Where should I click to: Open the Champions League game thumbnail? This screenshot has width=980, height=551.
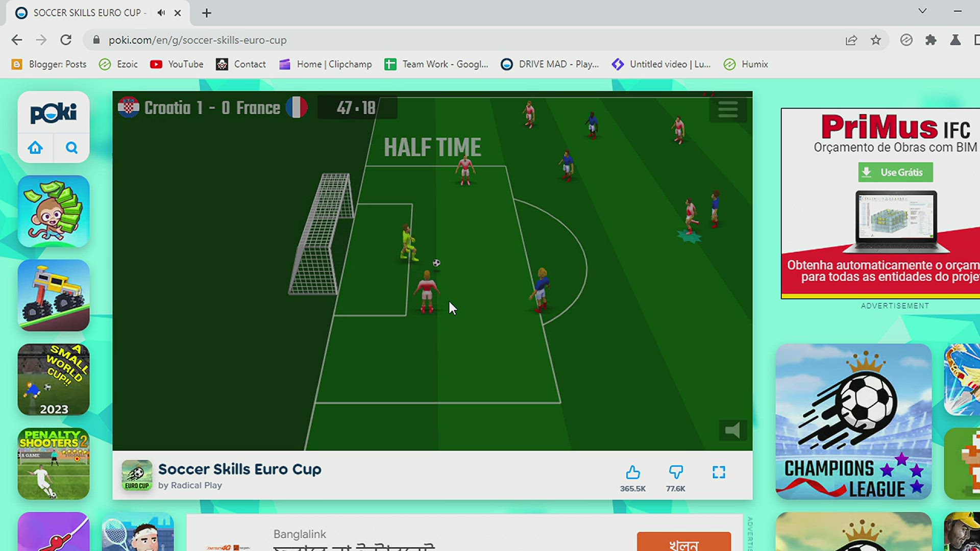coord(854,421)
